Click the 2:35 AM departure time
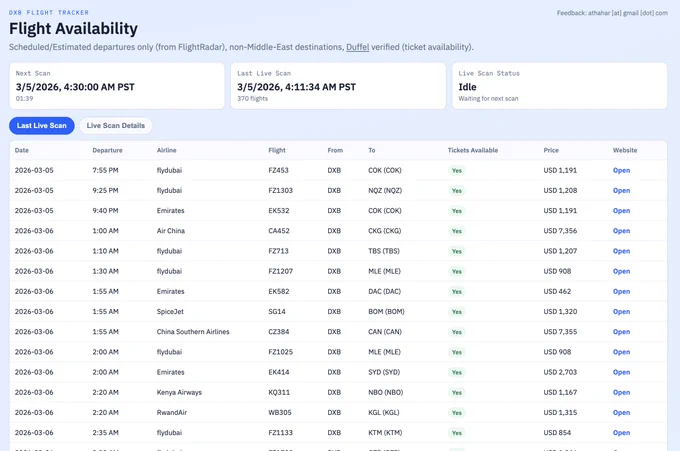 tap(105, 432)
